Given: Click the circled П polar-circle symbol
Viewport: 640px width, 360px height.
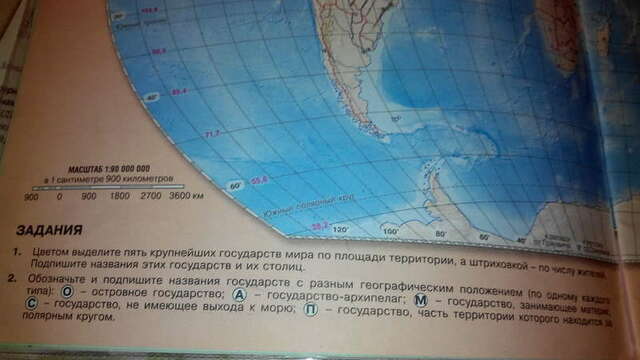Looking at the screenshot, I should click(311, 310).
